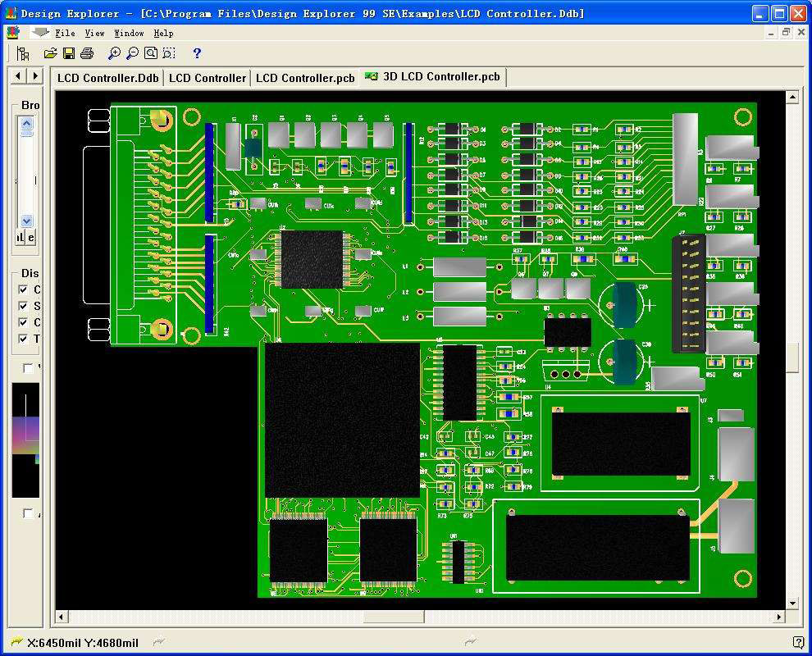Screen dimensions: 812x656
Task: Toggle the Design Manager panel icon
Action: coord(23,52)
